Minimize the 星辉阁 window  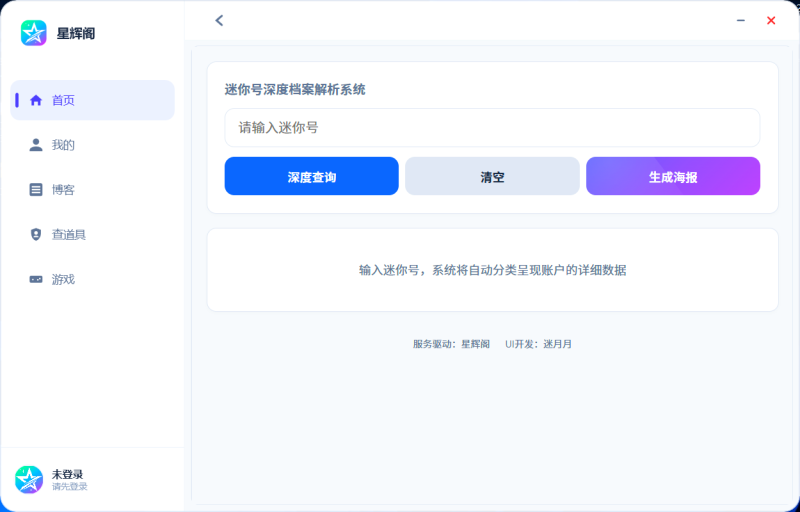coord(741,20)
